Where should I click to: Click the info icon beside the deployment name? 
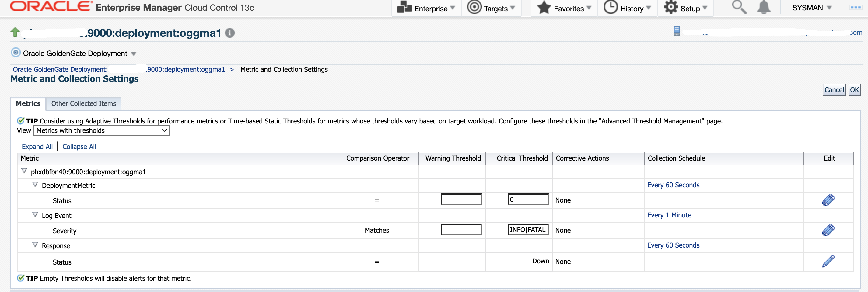[230, 33]
